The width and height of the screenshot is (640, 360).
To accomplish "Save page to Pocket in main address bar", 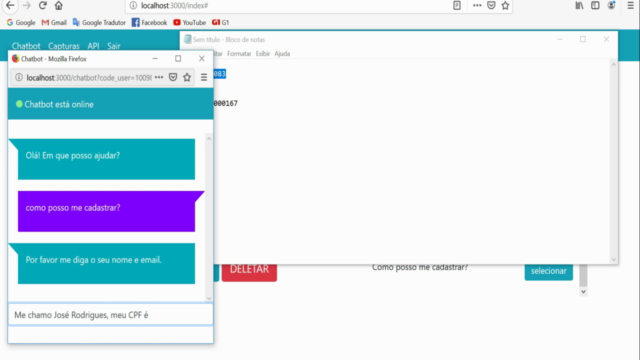I will [491, 5].
